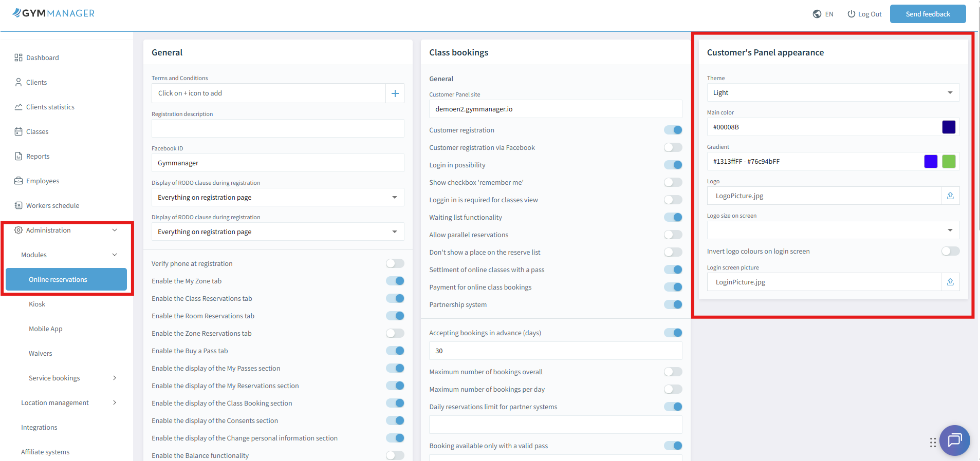Click the upload icon beside LoginPicture.jpg
The image size is (980, 461).
[950, 282]
